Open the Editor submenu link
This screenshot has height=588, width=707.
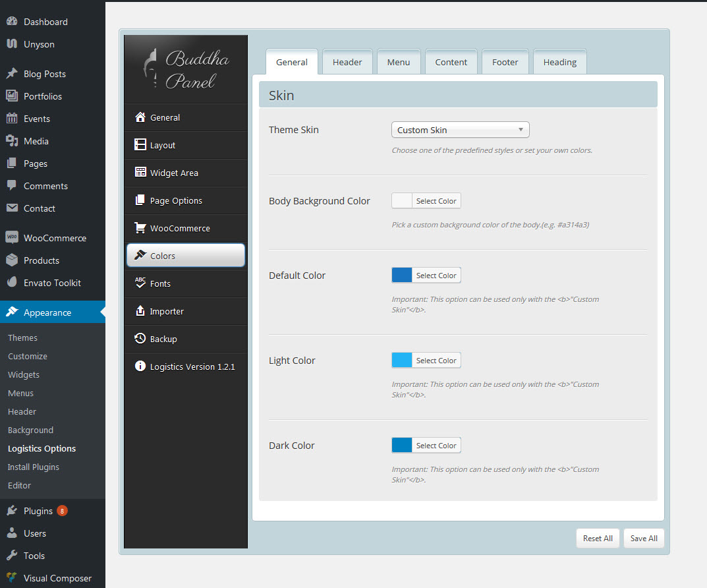pyautogui.click(x=19, y=486)
